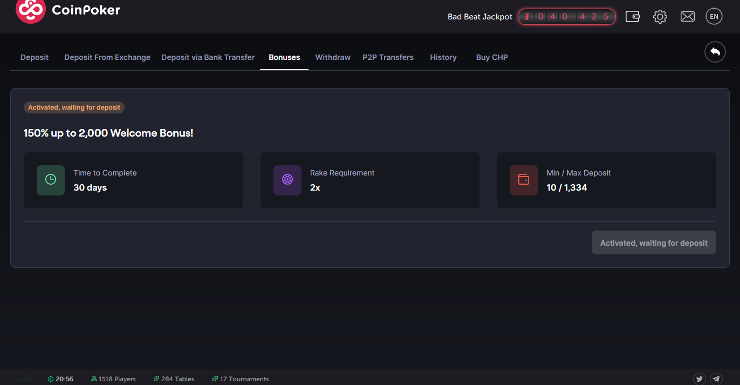Click the Activated, waiting for deposit button
The height and width of the screenshot is (385, 740).
point(654,243)
